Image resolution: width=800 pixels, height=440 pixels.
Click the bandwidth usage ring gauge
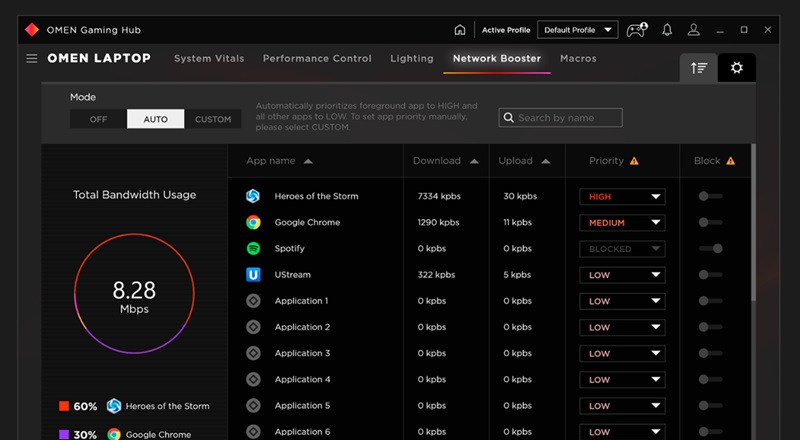(x=134, y=294)
